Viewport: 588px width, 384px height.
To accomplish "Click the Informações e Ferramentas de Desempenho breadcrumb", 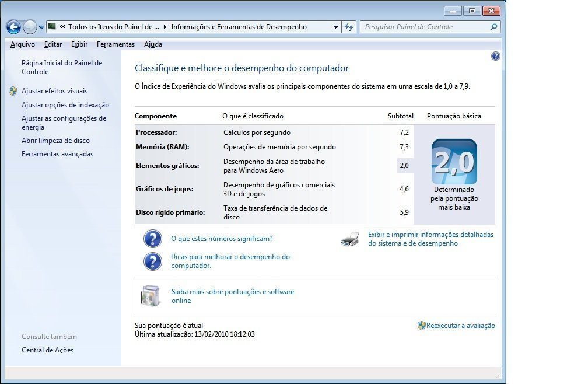I will 239,27.
